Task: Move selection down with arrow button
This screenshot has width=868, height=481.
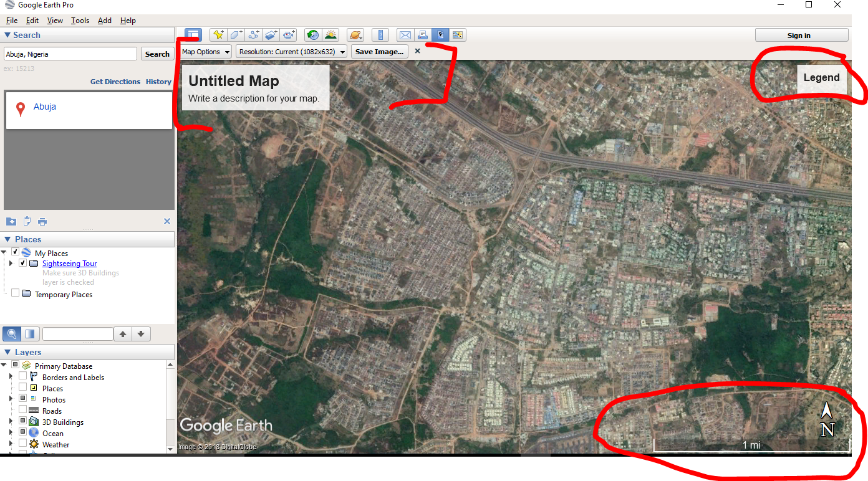Action: 142,334
